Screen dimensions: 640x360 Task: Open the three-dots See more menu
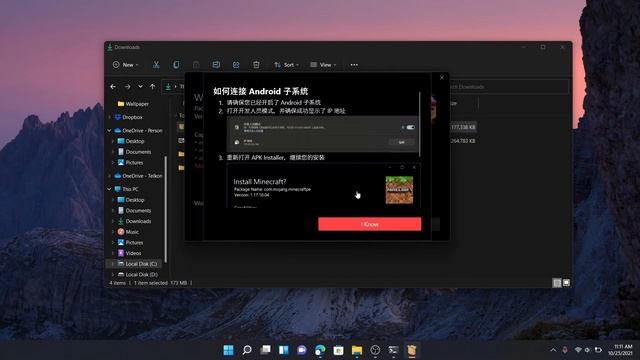[x=354, y=65]
